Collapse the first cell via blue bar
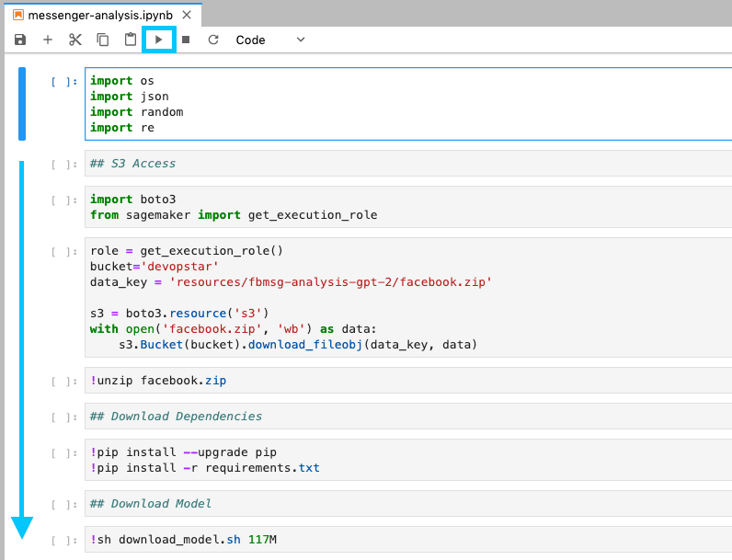This screenshot has width=732, height=560. click(x=22, y=103)
